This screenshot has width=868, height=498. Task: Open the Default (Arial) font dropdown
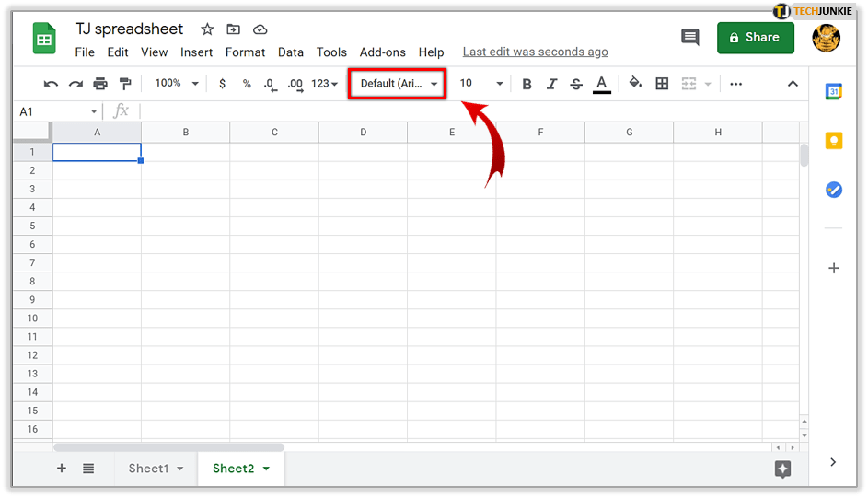coord(398,84)
